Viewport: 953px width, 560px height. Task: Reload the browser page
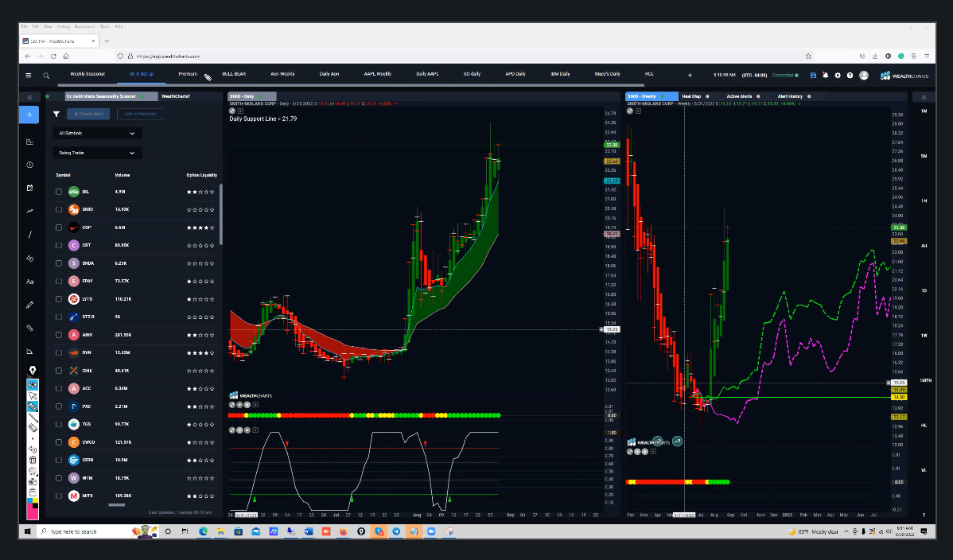pos(53,56)
